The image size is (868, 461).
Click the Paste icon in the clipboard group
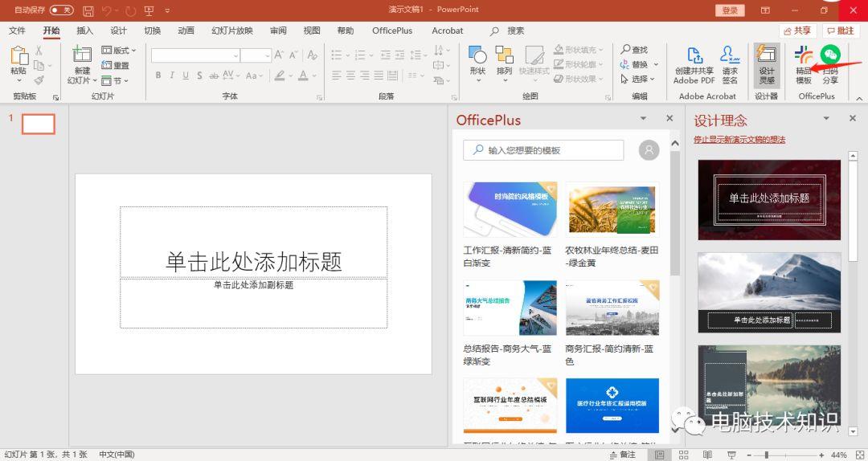pos(18,55)
